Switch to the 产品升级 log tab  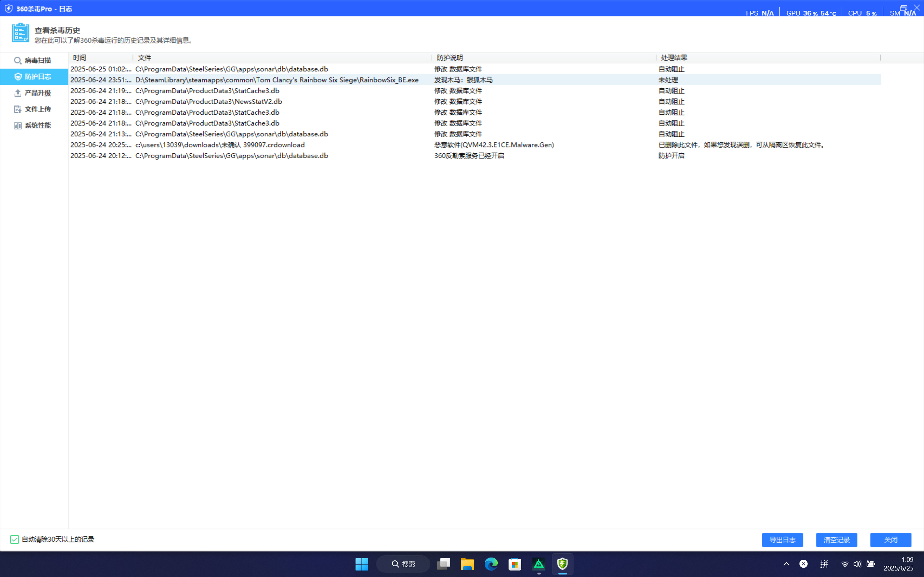pos(38,93)
